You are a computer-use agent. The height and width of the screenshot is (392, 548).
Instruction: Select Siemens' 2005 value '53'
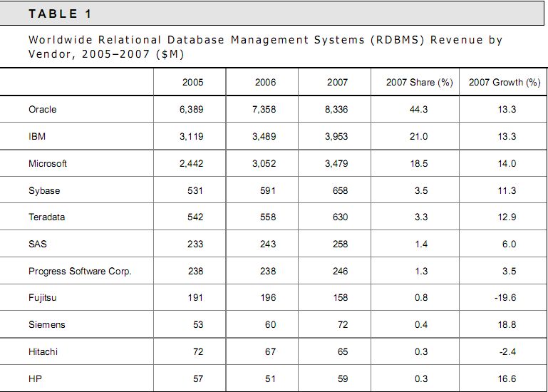click(198, 324)
